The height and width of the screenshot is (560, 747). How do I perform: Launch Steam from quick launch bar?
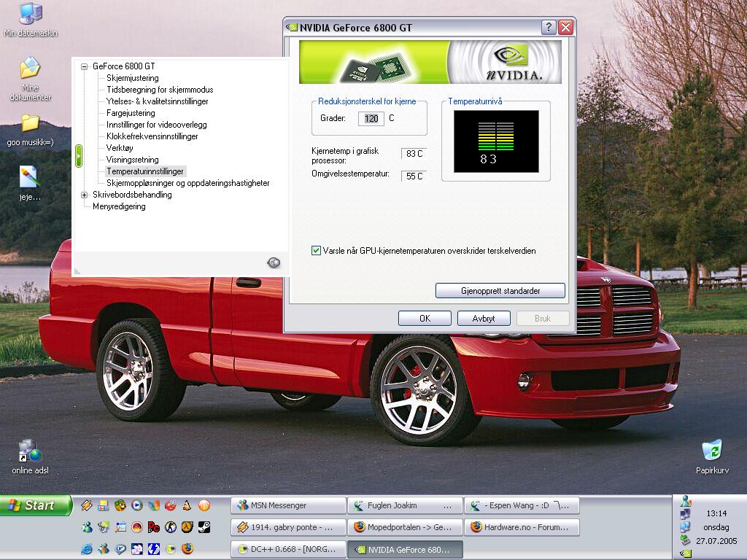pyautogui.click(x=204, y=527)
